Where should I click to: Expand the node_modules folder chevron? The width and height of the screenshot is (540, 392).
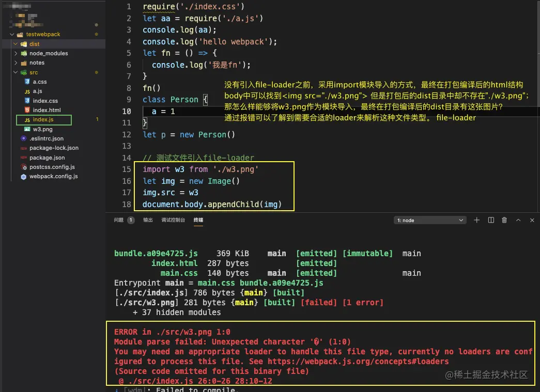(16, 53)
